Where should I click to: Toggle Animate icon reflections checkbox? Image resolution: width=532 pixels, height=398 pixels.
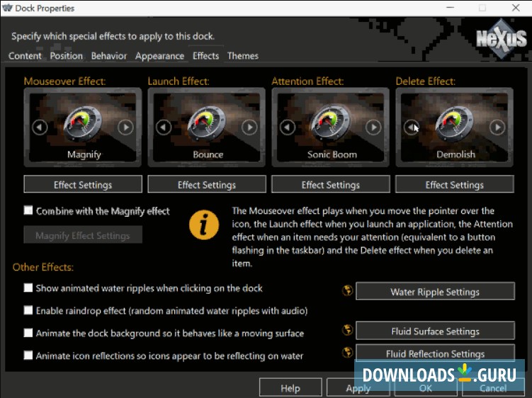click(x=28, y=356)
